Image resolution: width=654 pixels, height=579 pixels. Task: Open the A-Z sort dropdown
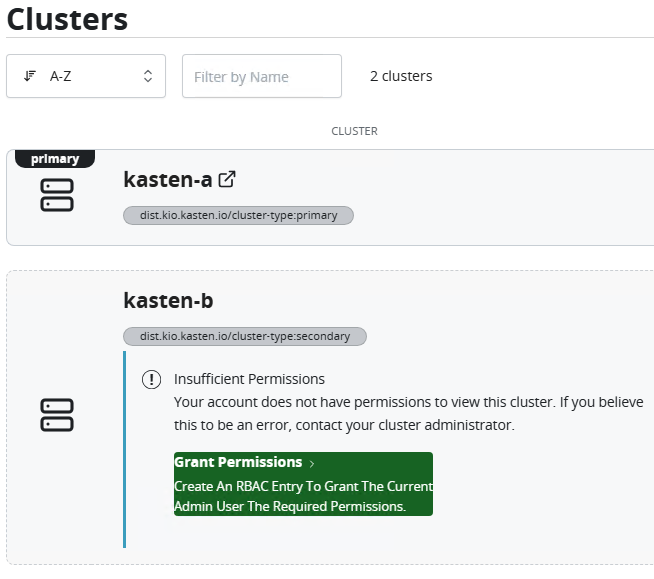pos(86,76)
